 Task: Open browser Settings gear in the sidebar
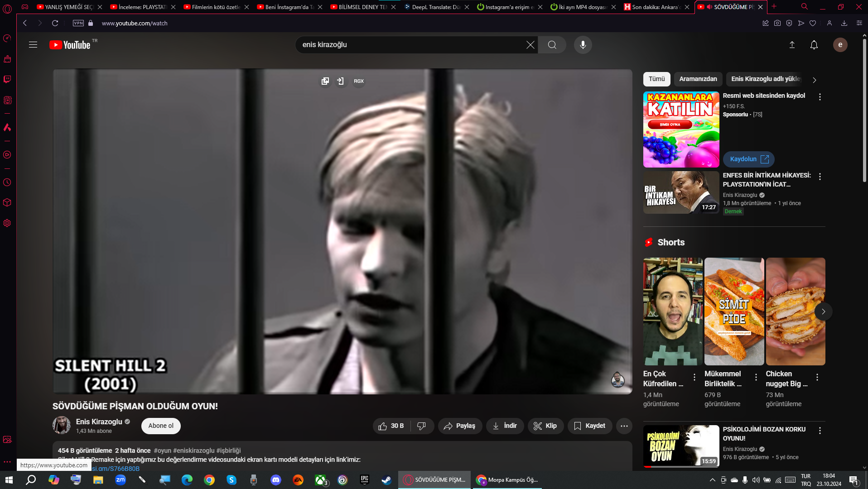point(7,223)
